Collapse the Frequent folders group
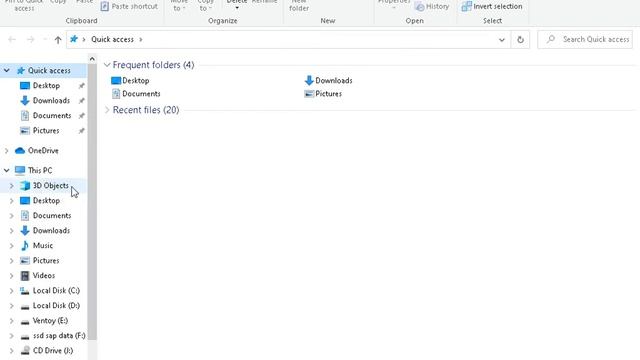 tap(107, 65)
